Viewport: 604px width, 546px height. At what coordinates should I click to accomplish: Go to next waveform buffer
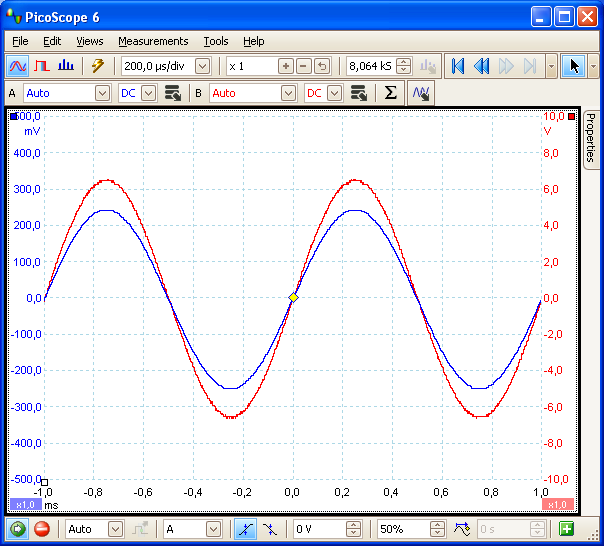(x=506, y=66)
